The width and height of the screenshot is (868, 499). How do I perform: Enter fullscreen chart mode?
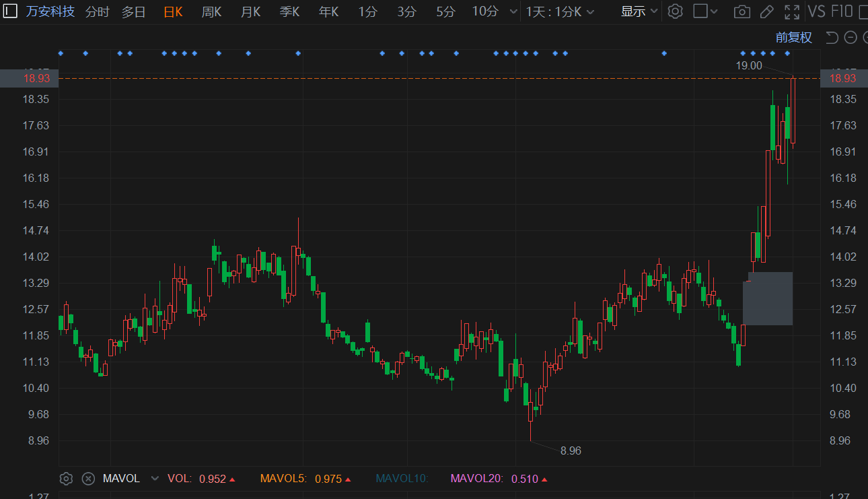pos(792,11)
